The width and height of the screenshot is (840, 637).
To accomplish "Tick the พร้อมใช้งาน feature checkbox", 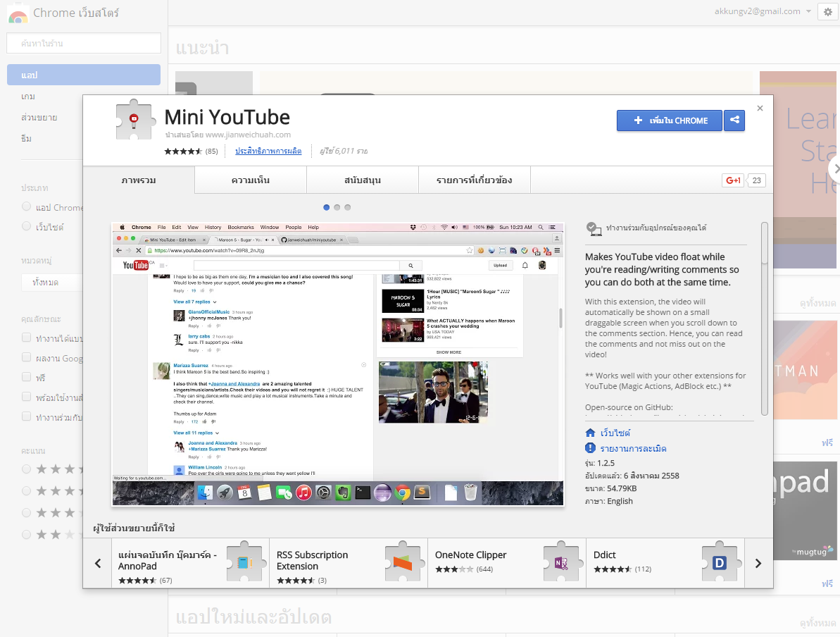I will click(26, 397).
